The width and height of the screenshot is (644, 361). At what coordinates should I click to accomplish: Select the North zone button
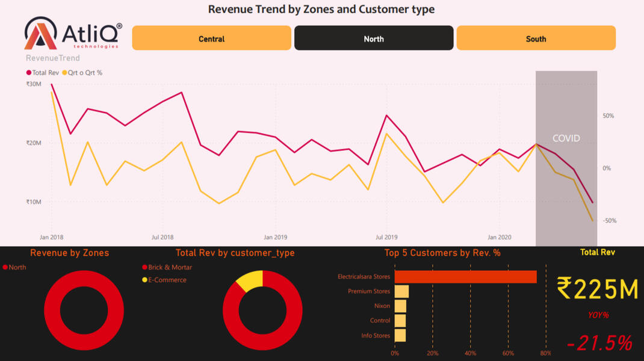click(x=373, y=39)
